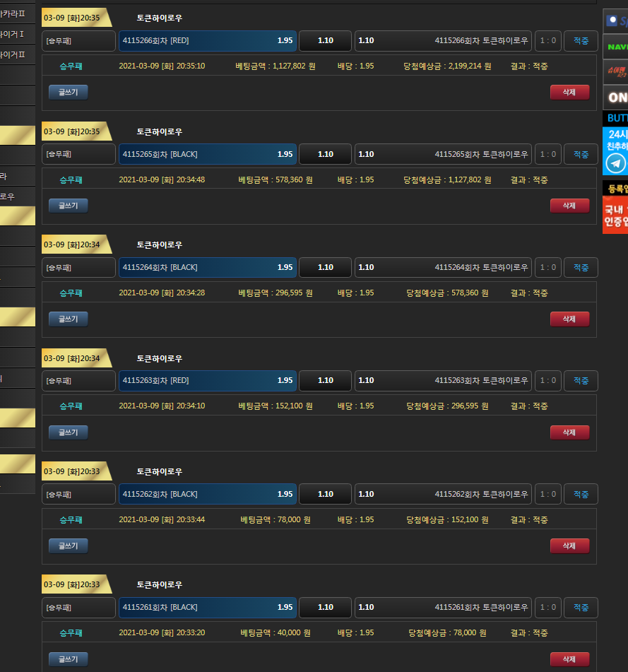Click the [승무패] label of round 4115262
The height and width of the screenshot is (672, 628).
(x=78, y=494)
